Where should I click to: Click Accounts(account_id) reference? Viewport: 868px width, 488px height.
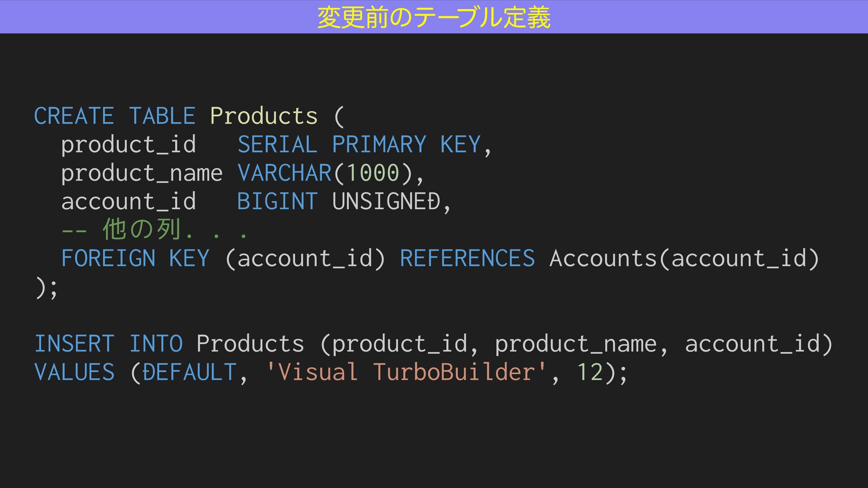tap(684, 258)
